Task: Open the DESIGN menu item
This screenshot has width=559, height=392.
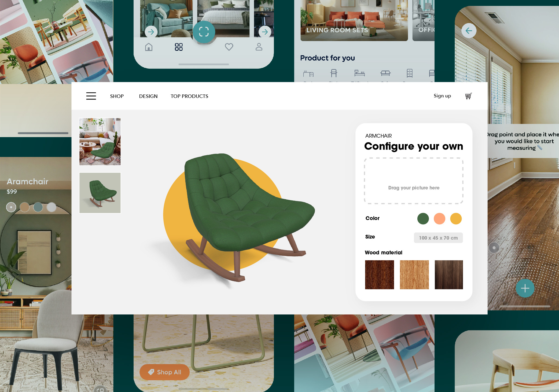Action: point(148,96)
